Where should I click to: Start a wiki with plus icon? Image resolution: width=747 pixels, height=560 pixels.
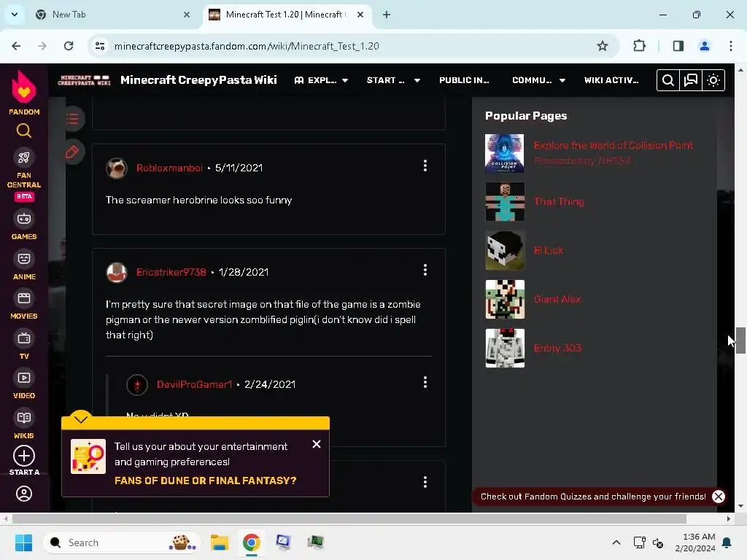click(x=24, y=456)
